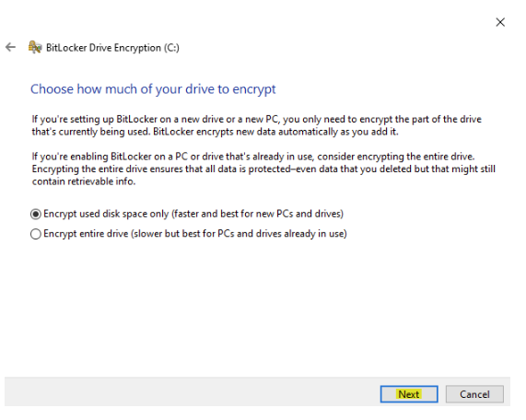Click the 'Choose how much of your drive to encrypt' heading
This screenshot has width=526, height=420.
click(x=153, y=89)
